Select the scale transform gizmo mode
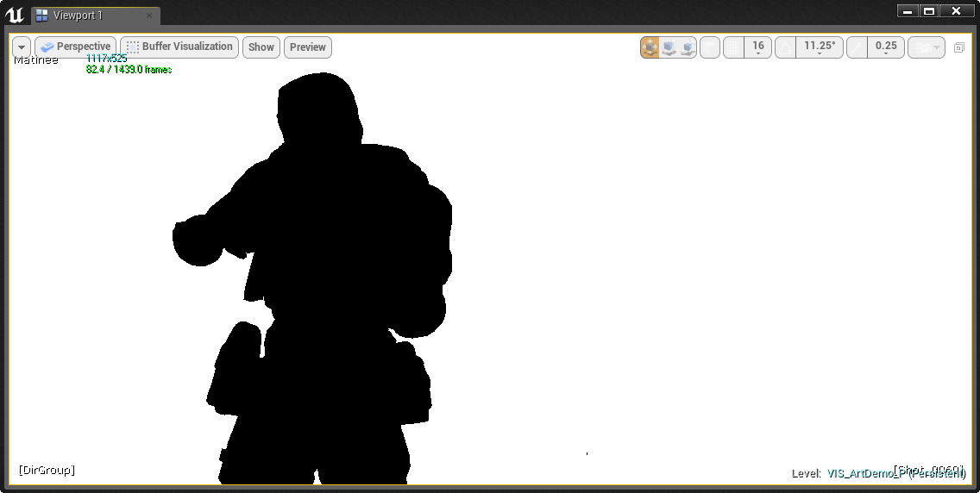Image resolution: width=980 pixels, height=493 pixels. (688, 47)
